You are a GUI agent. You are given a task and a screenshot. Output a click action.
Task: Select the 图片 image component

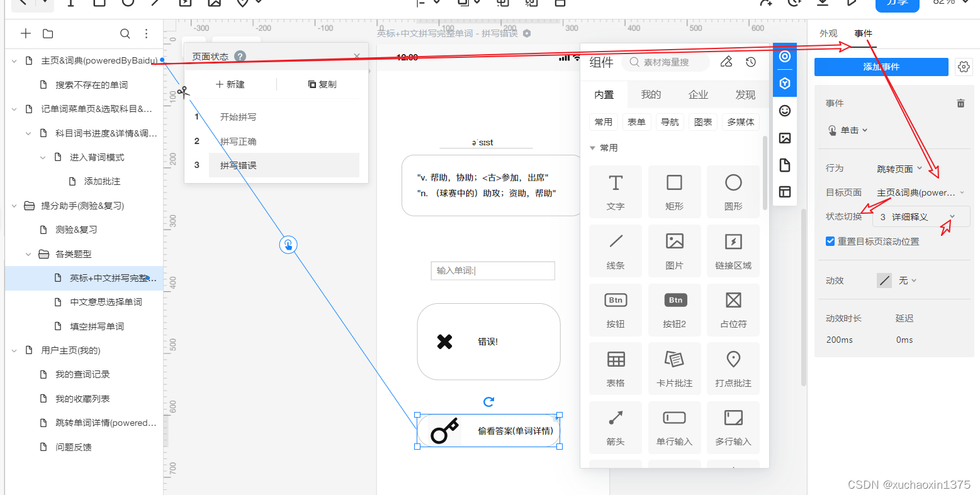point(674,251)
